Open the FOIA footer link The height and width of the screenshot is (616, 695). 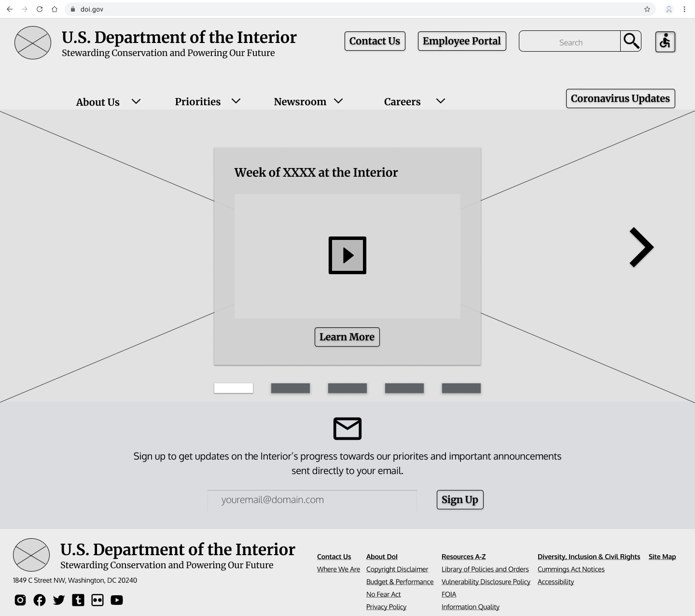[449, 594]
